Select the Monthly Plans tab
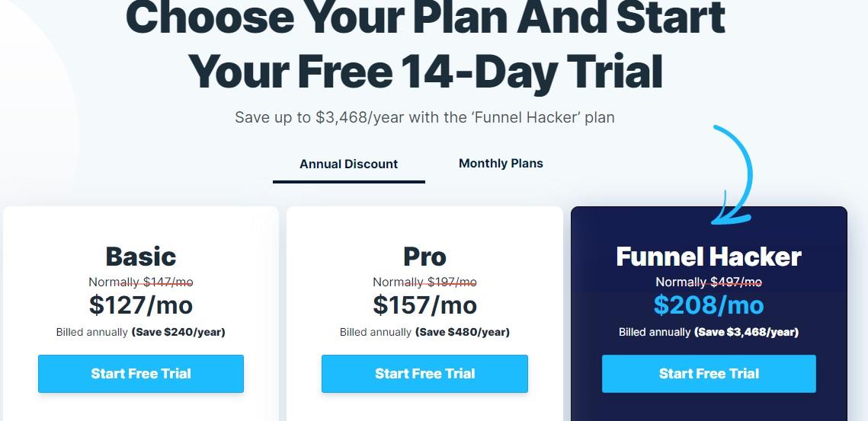 (x=501, y=163)
